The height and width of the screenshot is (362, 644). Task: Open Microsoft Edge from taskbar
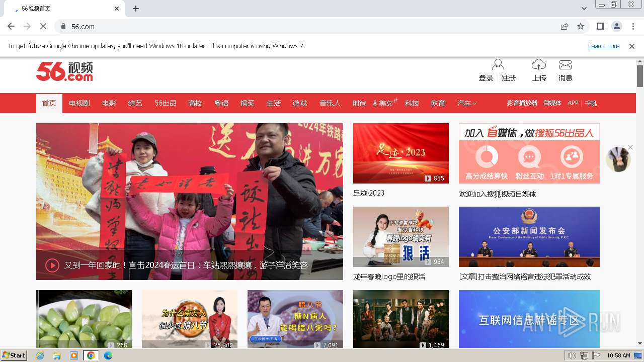108,355
